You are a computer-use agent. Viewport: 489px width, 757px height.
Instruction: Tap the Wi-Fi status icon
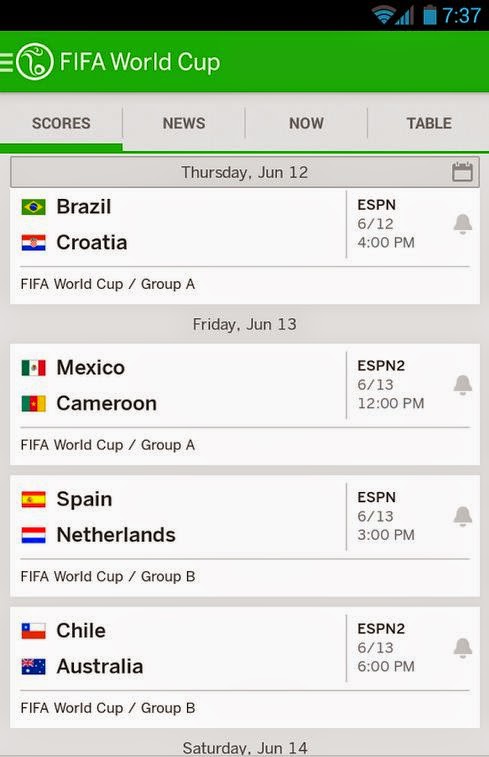click(x=383, y=15)
